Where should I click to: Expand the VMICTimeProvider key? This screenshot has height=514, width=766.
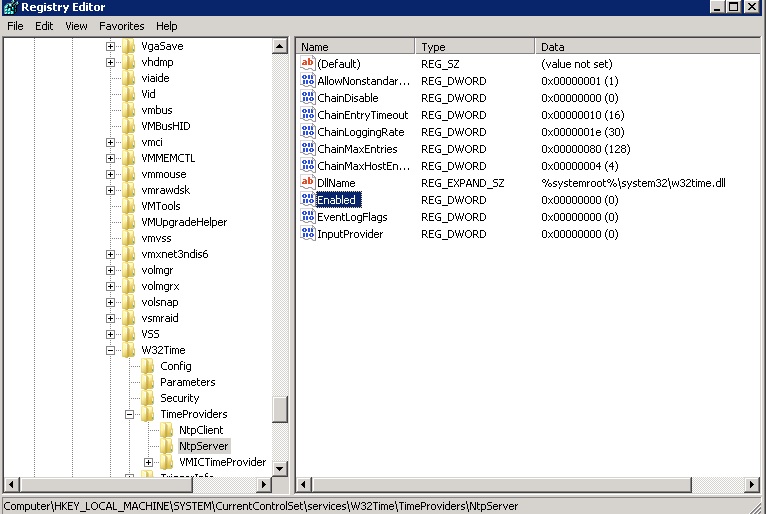(x=148, y=462)
